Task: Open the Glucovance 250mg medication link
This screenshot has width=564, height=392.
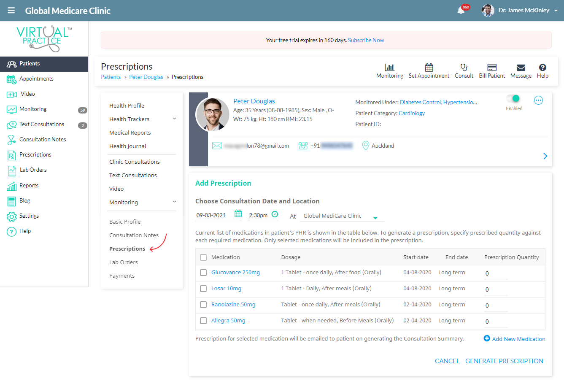Action: (x=235, y=273)
